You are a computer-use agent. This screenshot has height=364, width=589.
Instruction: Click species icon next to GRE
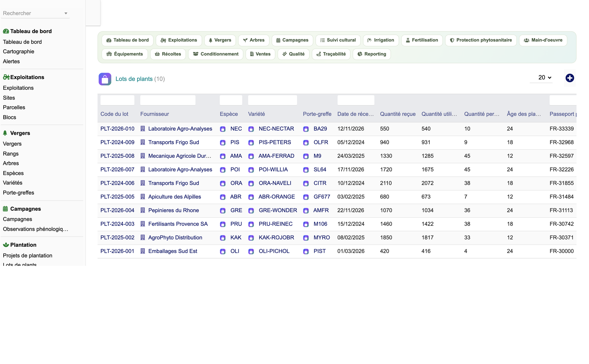(223, 210)
